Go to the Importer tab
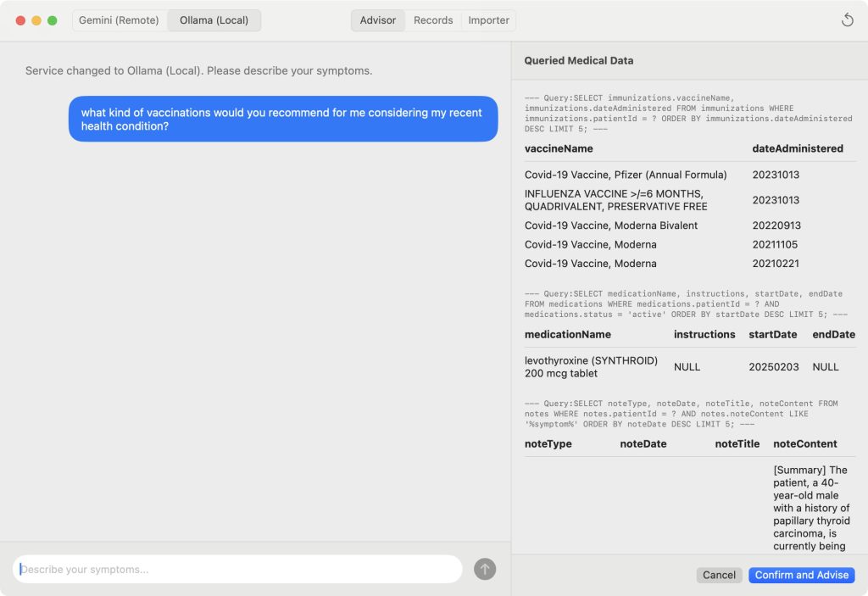This screenshot has width=868, height=596. click(x=488, y=20)
